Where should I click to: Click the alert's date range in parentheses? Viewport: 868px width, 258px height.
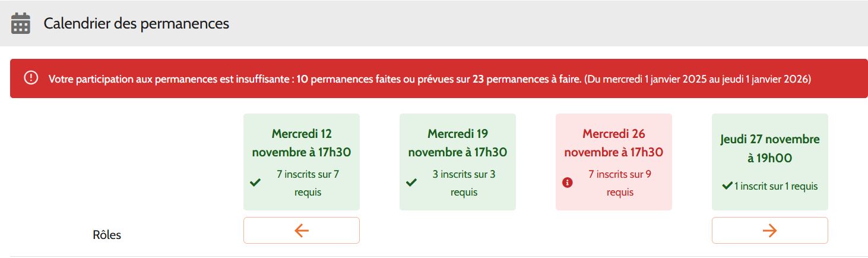click(698, 78)
